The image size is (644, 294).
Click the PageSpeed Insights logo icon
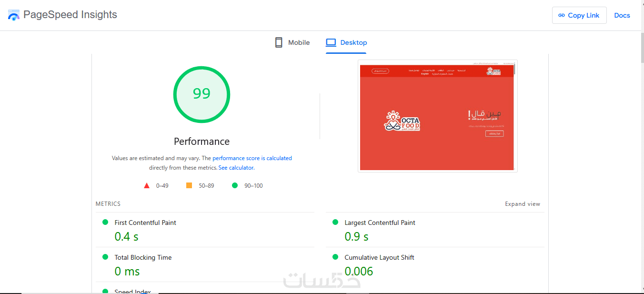click(x=14, y=15)
